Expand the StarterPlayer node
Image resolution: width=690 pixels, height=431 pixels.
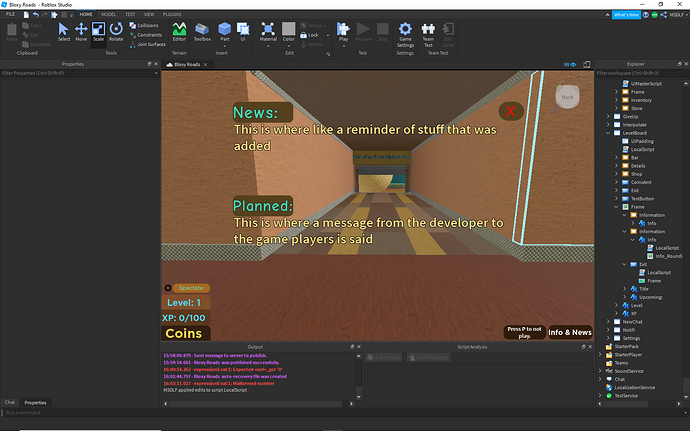[600, 354]
